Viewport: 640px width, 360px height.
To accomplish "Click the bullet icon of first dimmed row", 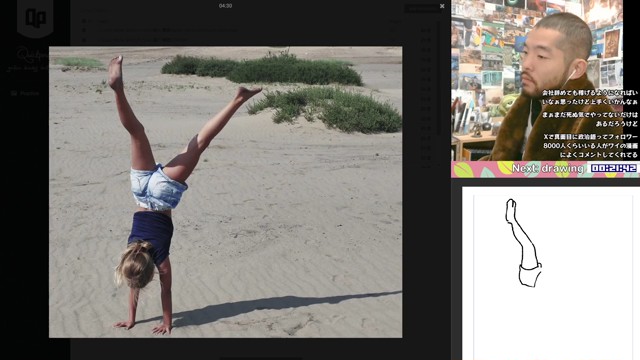I will [84, 21].
